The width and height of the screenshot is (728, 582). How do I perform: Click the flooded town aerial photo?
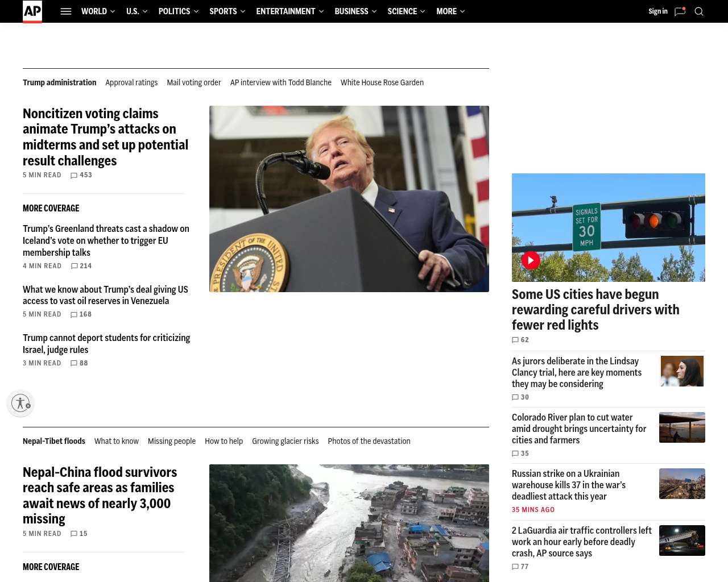[349, 523]
